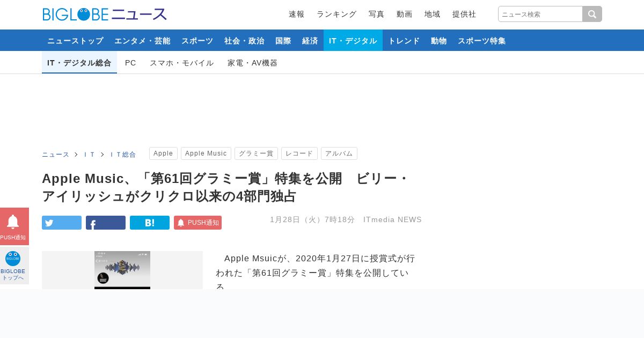Select the 動物 menu tab
644x338 pixels.
point(439,40)
